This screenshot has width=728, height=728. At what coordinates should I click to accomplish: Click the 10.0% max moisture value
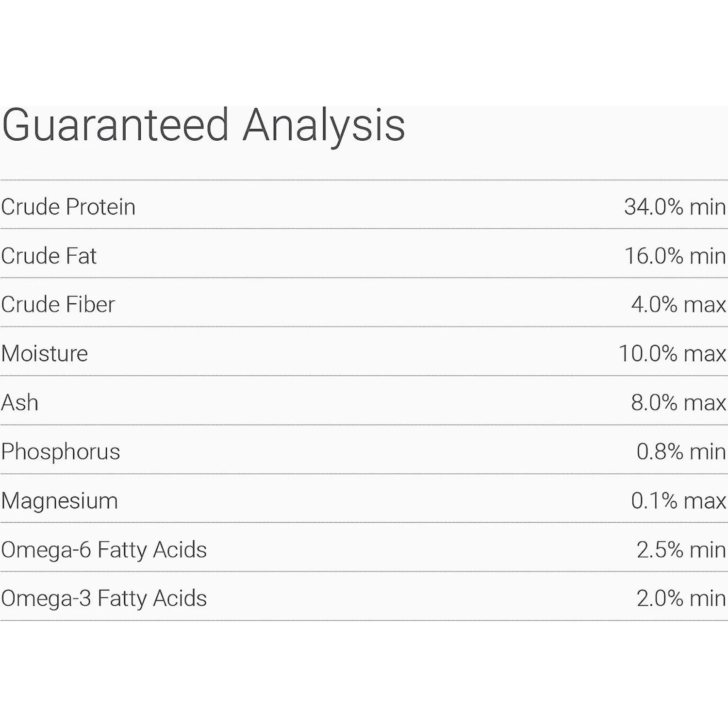pos(672,353)
